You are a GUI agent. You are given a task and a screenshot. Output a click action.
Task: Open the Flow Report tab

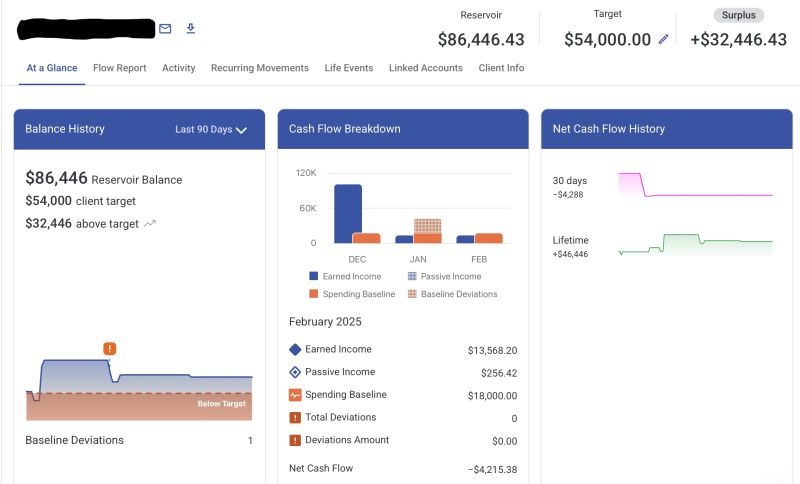tap(119, 68)
